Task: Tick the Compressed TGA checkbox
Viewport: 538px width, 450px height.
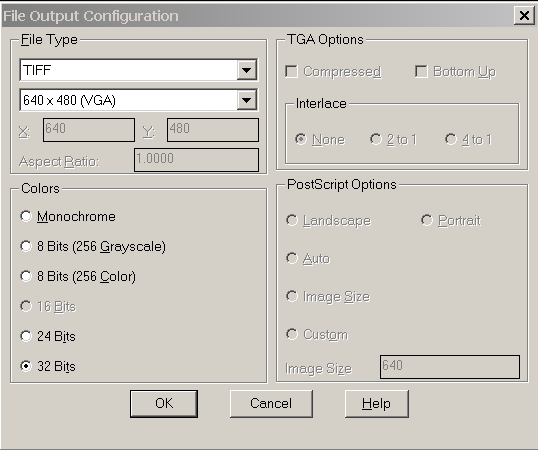Action: 291,72
